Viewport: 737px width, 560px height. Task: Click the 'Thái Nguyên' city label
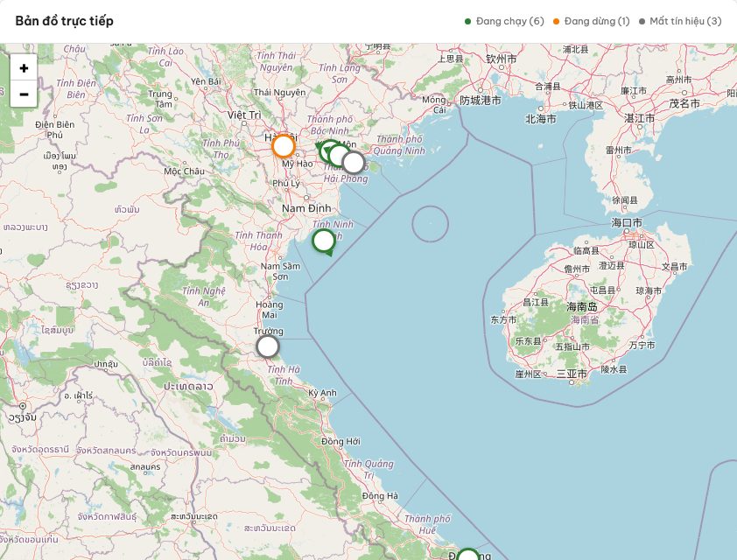click(x=280, y=93)
